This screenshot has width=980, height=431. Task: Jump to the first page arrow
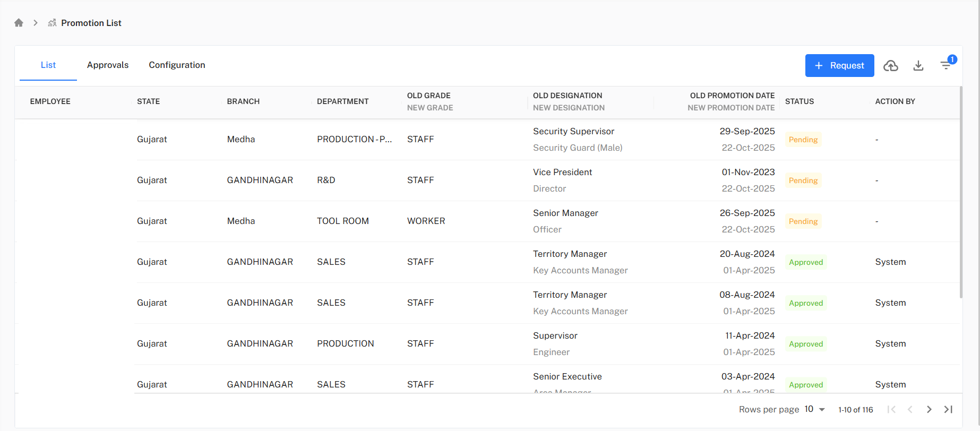[891, 409]
